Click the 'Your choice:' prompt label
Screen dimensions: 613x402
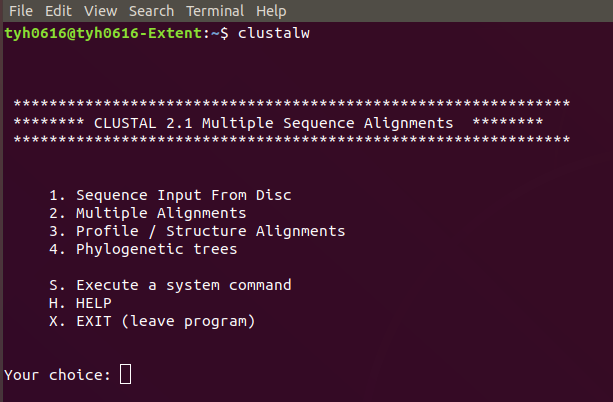[x=57, y=375]
